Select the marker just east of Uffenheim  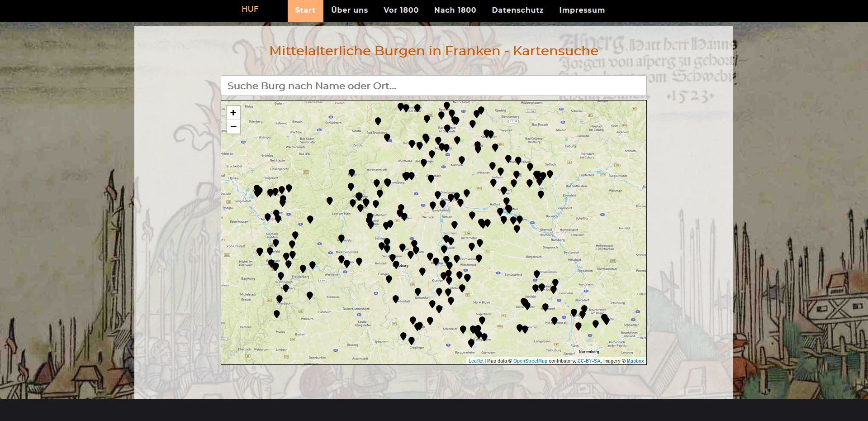click(463, 330)
